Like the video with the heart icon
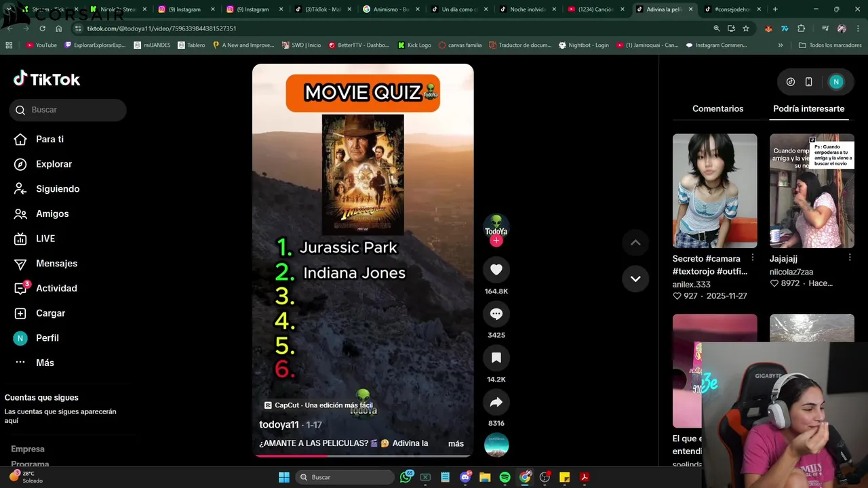 pyautogui.click(x=496, y=270)
